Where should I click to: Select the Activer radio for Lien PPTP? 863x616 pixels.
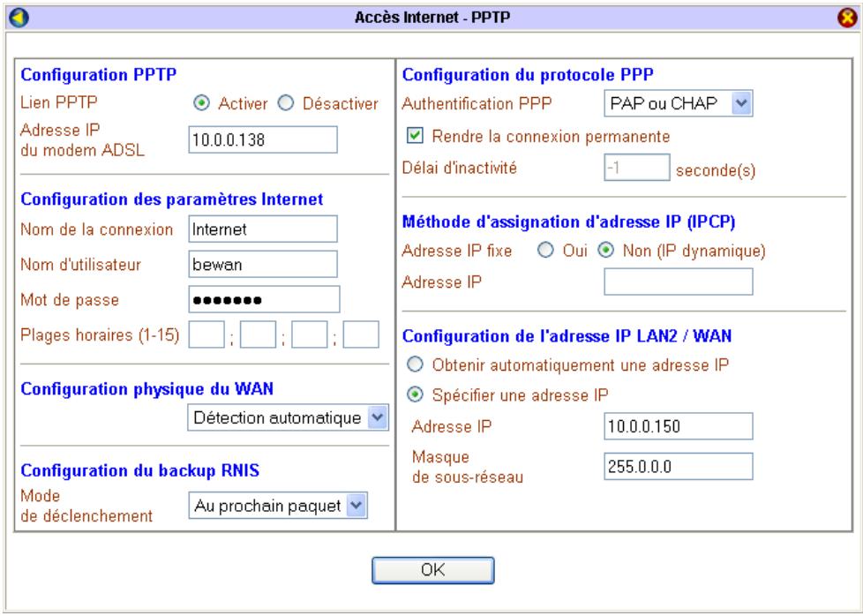202,103
